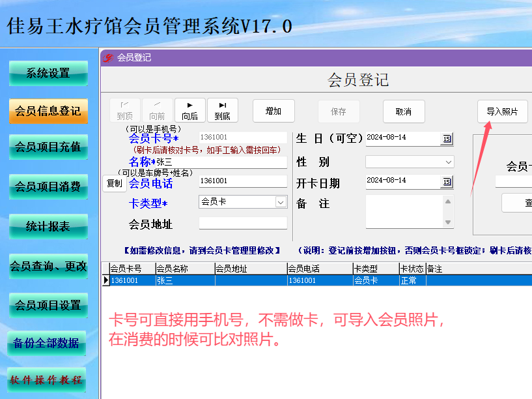Screen dimensions: 532x399
Task: Switch to 会员项目充值 section
Action: [48, 147]
